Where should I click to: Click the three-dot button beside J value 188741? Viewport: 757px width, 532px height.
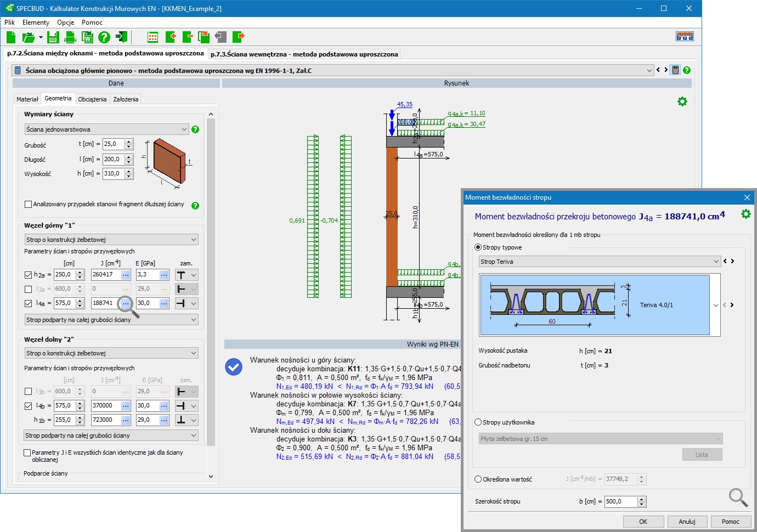[126, 303]
